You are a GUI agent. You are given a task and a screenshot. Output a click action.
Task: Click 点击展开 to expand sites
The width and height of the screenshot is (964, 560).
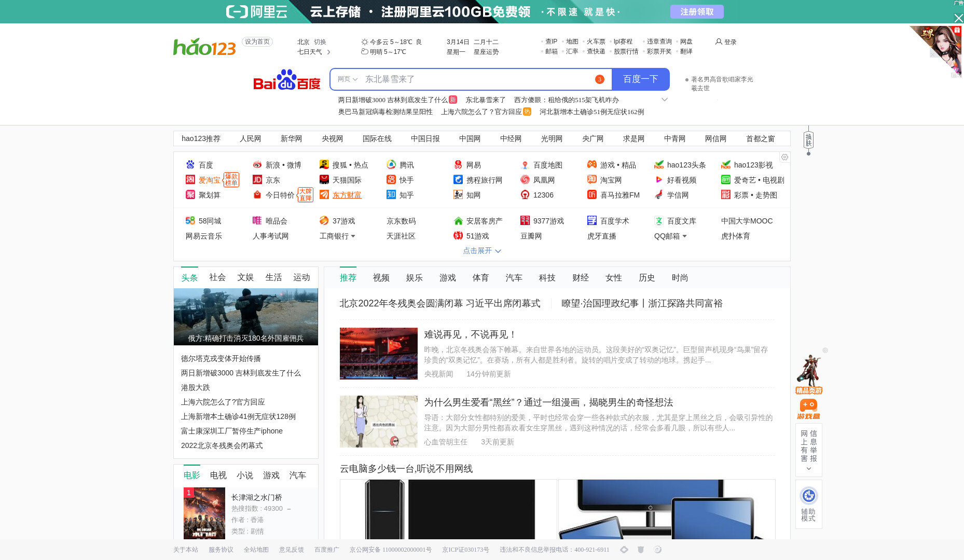coord(482,250)
